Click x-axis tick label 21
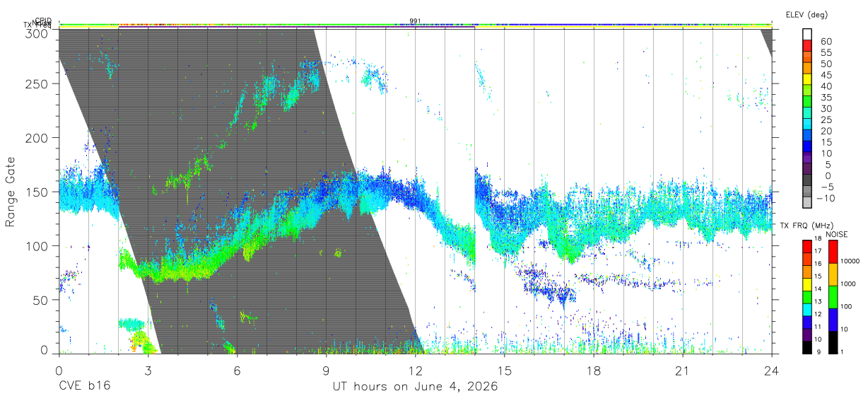 click(x=682, y=371)
